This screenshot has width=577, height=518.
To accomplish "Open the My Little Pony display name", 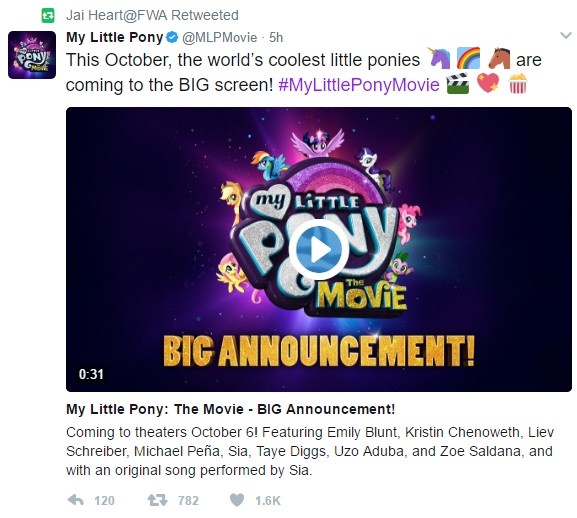I will [114, 37].
